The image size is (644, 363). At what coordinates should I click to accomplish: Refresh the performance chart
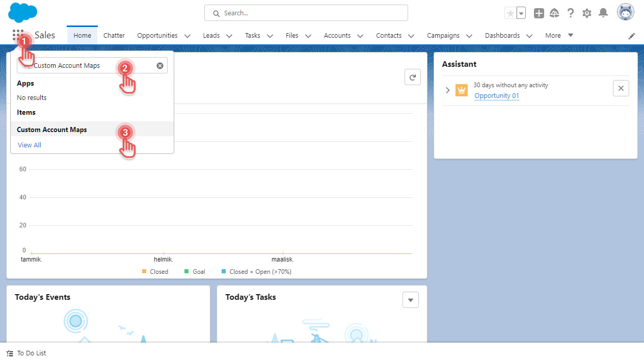412,77
